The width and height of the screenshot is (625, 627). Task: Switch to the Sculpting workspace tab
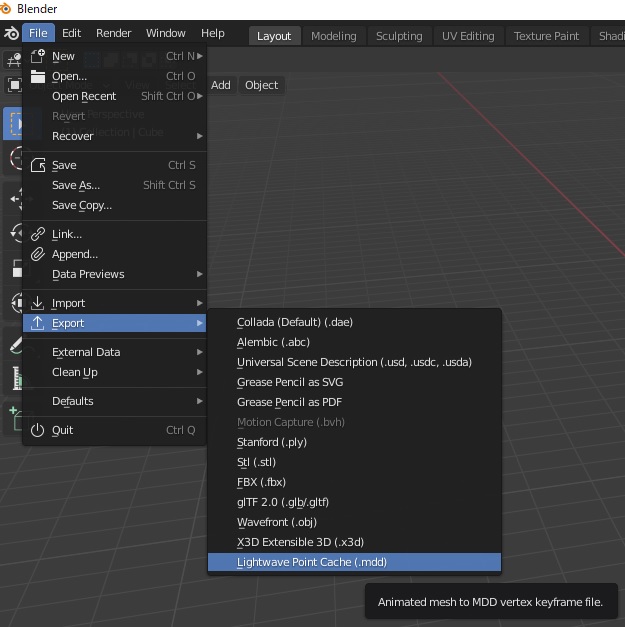coord(399,36)
